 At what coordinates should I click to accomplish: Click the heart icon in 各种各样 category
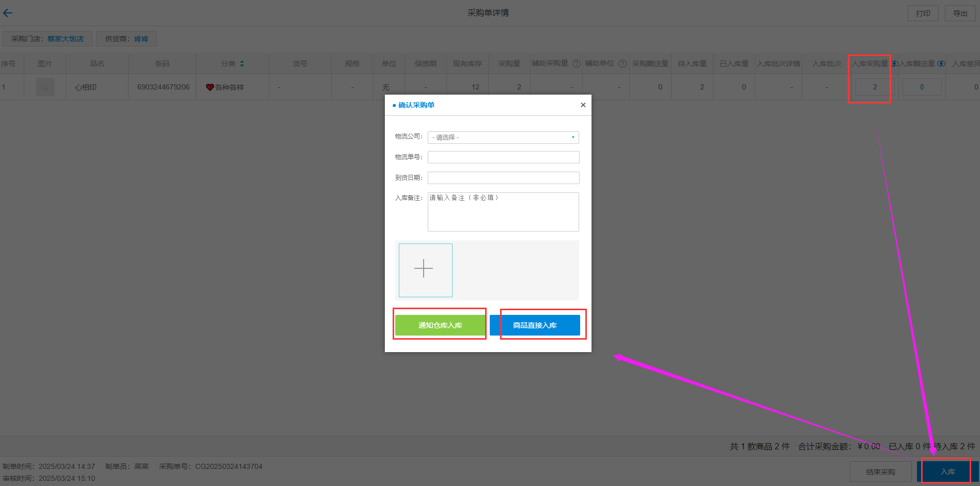click(210, 87)
